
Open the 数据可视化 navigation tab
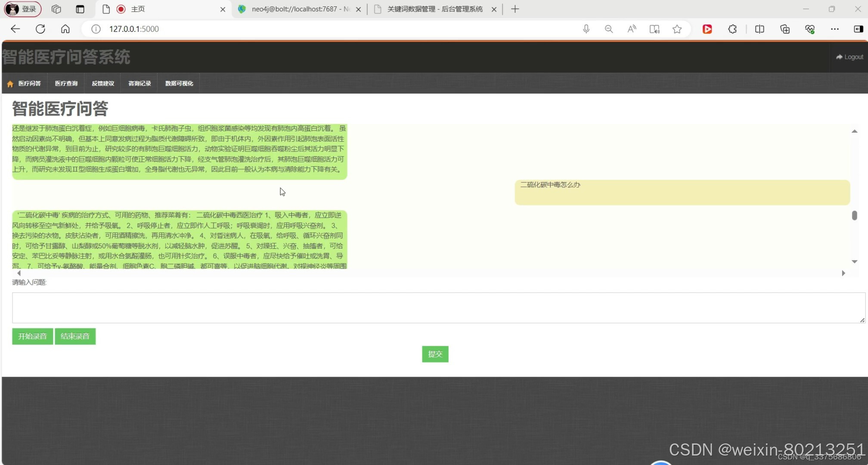coord(179,84)
